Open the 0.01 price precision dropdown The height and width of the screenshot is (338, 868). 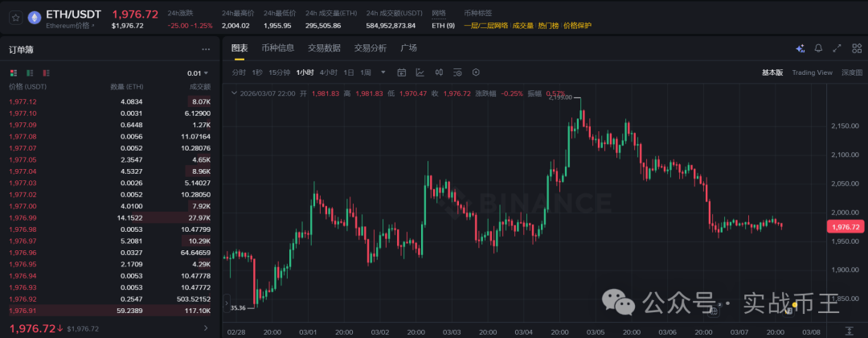[198, 73]
